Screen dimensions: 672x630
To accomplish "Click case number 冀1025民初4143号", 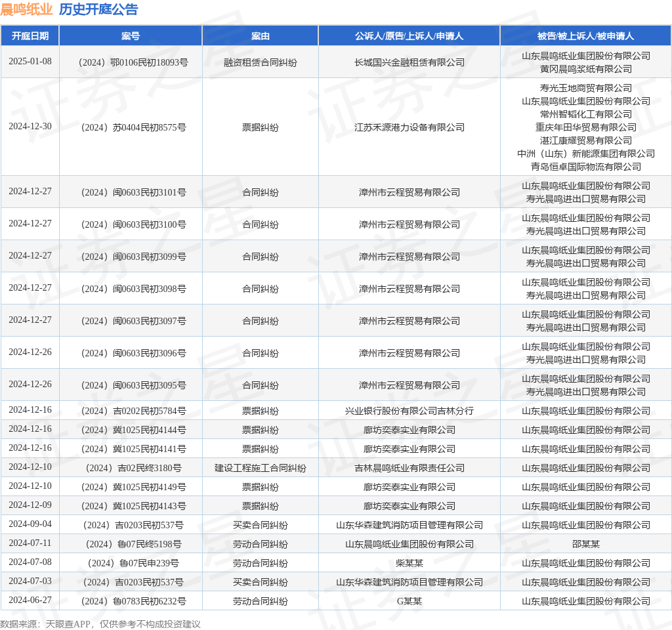I will (x=133, y=506).
